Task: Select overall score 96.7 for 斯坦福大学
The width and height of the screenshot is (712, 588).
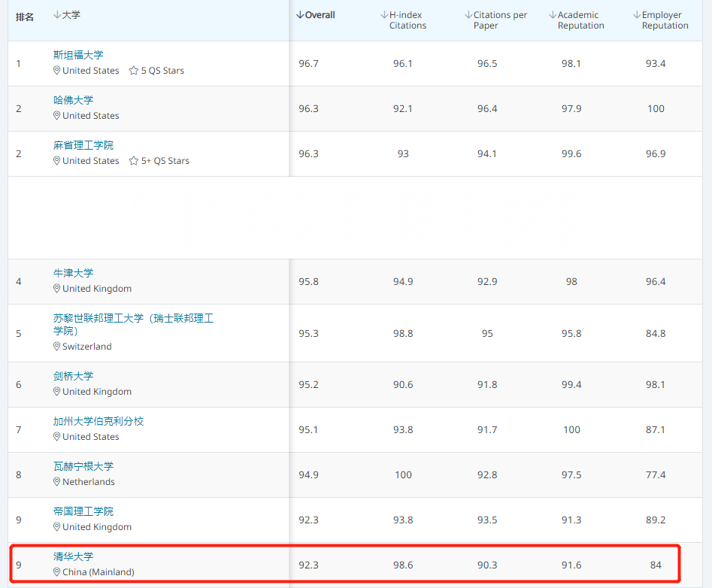Action: click(308, 64)
